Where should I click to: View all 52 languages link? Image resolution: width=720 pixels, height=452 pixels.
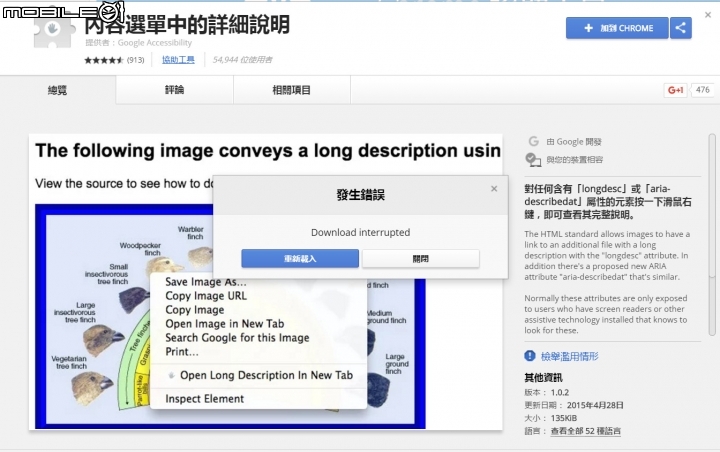[585, 431]
